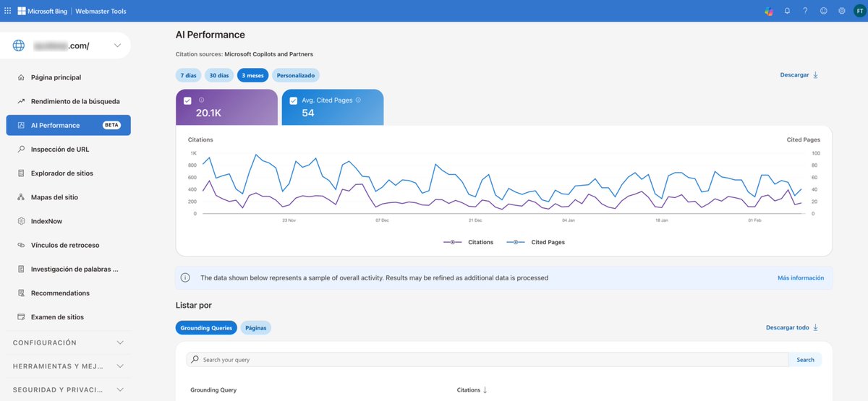868x401 pixels.
Task: Click the 01 Feb date on chart axis
Action: click(755, 220)
